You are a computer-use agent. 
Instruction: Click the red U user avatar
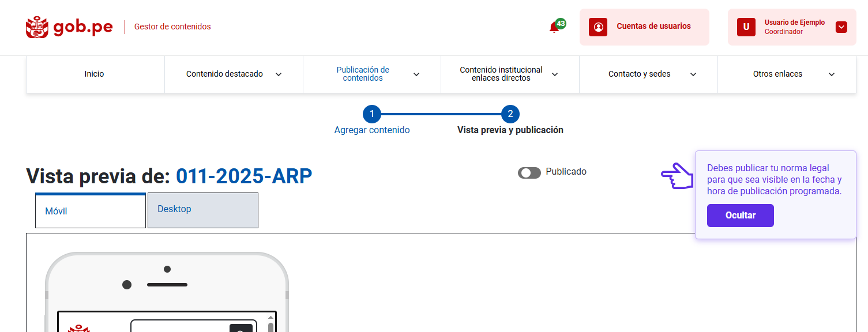[x=746, y=27]
